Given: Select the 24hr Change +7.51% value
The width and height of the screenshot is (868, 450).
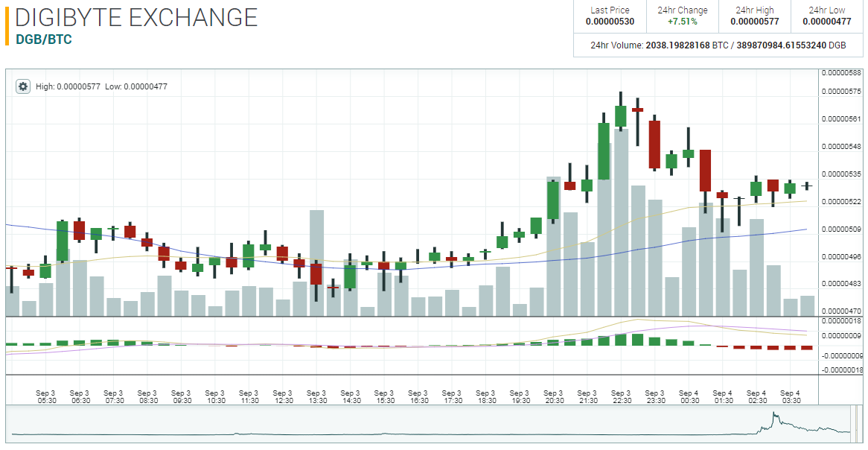Looking at the screenshot, I should [x=682, y=22].
